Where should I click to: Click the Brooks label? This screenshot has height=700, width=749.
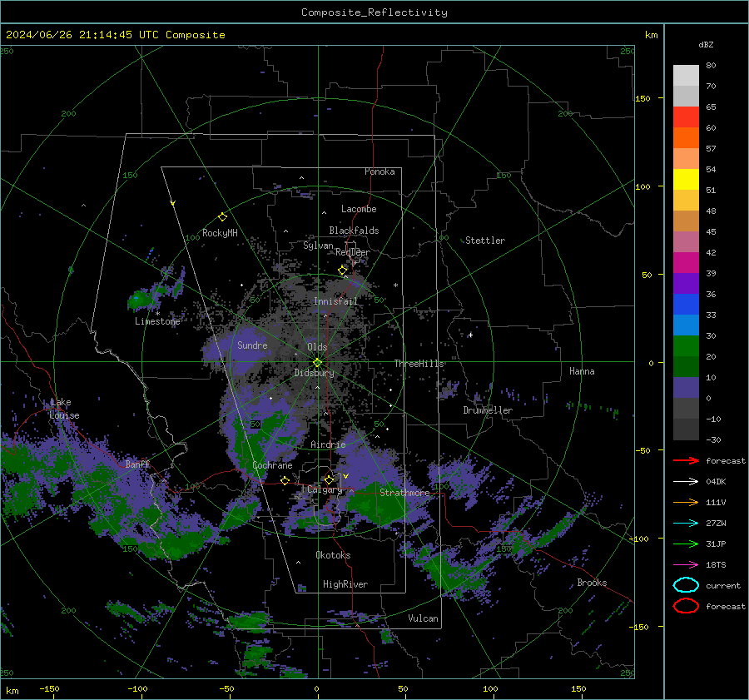point(592,583)
